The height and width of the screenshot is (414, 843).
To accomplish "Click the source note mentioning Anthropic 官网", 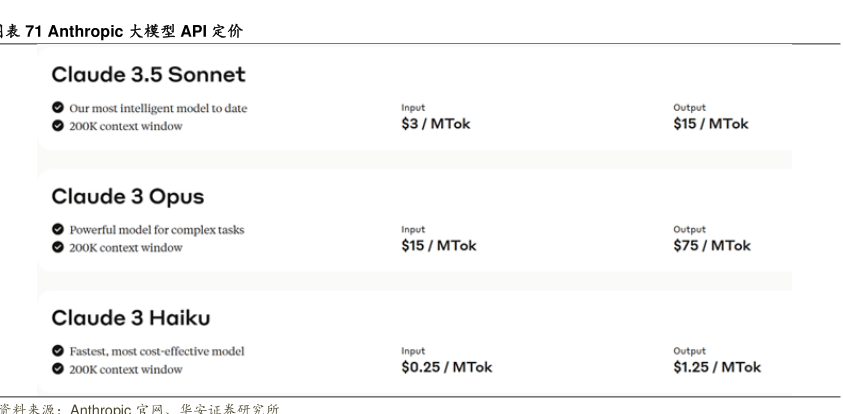I will 140,409.
